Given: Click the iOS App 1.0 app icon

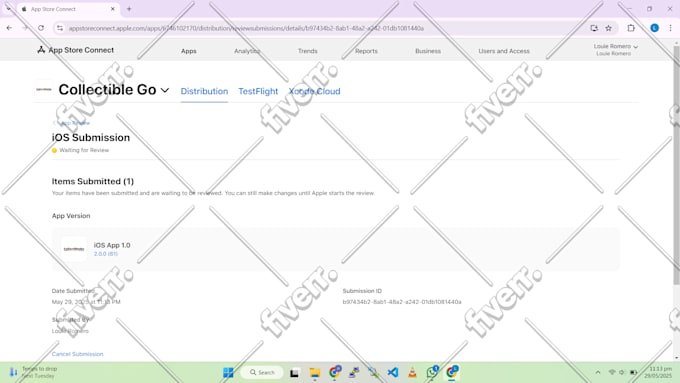Looking at the screenshot, I should pyautogui.click(x=74, y=249).
